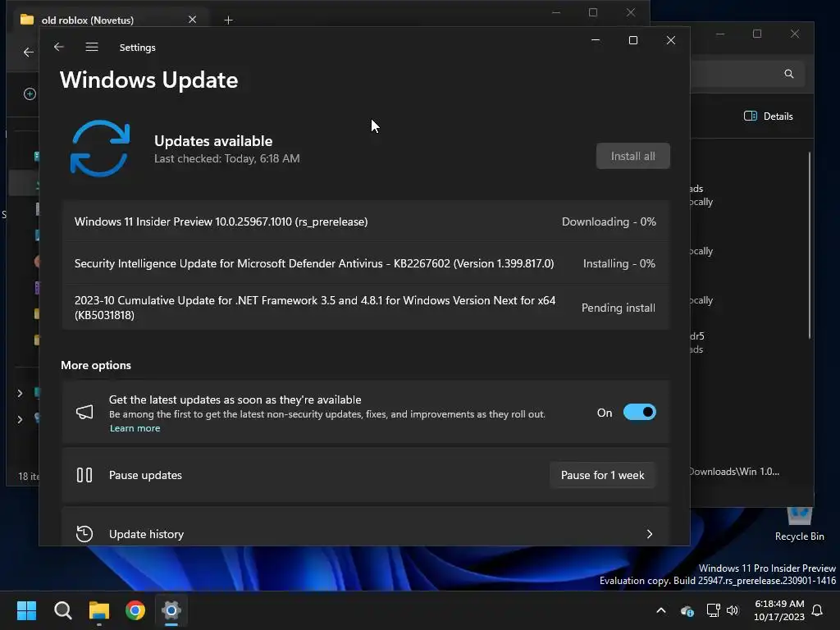The width and height of the screenshot is (840, 630).
Task: Click 'Pending install' status text
Action: pos(619,308)
